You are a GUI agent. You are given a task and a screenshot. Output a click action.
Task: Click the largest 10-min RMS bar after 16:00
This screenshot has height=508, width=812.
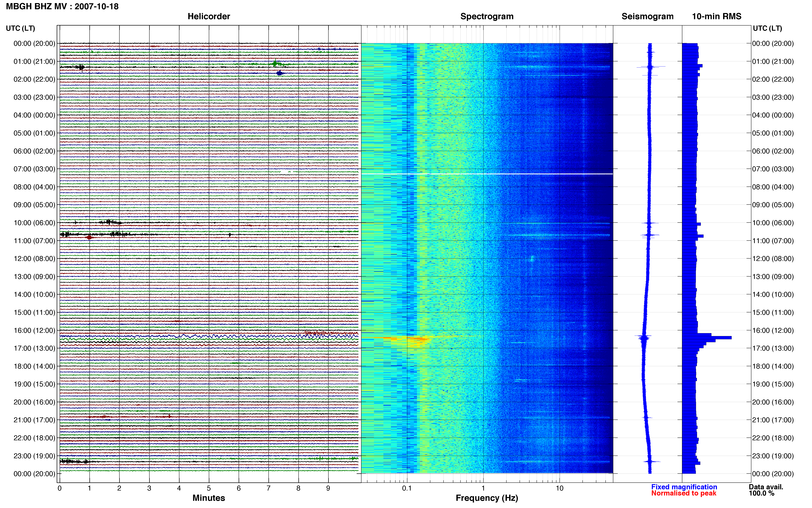pyautogui.click(x=707, y=338)
